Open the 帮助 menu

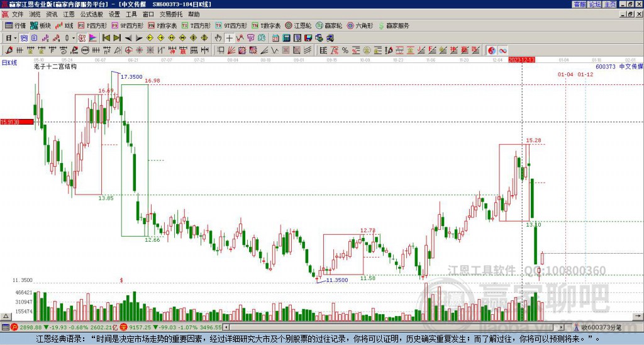(194, 14)
